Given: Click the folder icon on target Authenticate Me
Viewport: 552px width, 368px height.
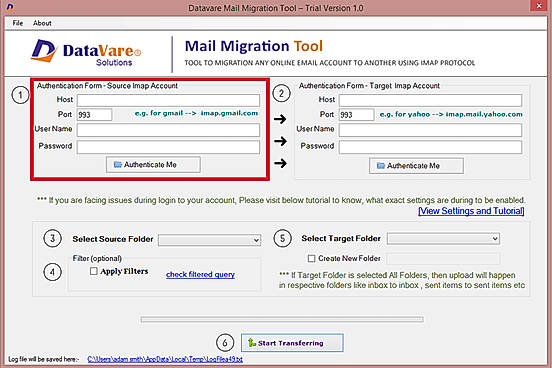Looking at the screenshot, I should tap(381, 166).
